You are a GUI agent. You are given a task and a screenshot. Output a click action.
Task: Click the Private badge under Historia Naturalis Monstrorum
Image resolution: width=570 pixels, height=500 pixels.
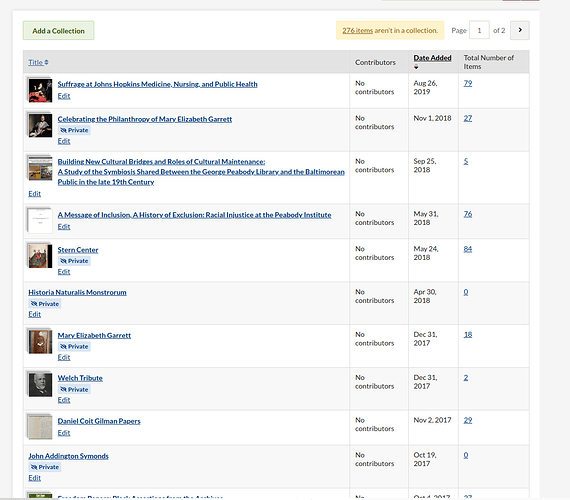[45, 304]
